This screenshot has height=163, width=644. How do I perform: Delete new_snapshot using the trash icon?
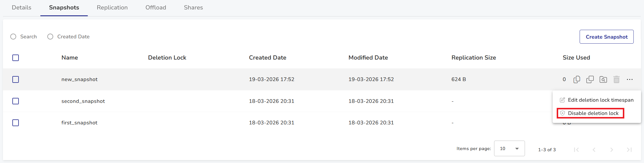click(x=616, y=80)
